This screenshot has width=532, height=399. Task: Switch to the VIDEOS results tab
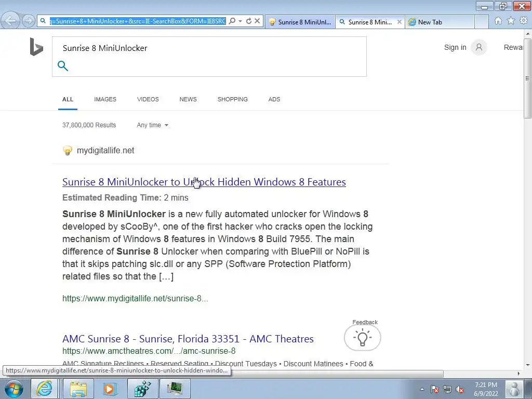(x=148, y=99)
